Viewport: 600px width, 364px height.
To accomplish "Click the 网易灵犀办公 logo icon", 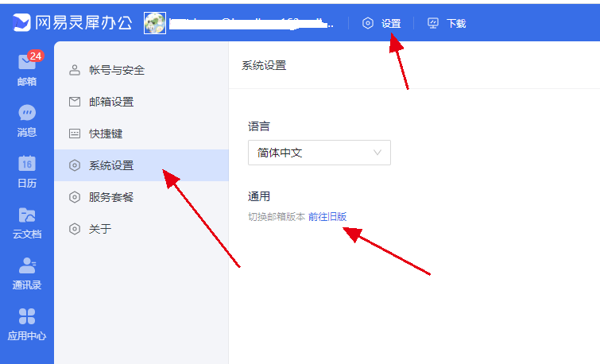I will [x=21, y=22].
